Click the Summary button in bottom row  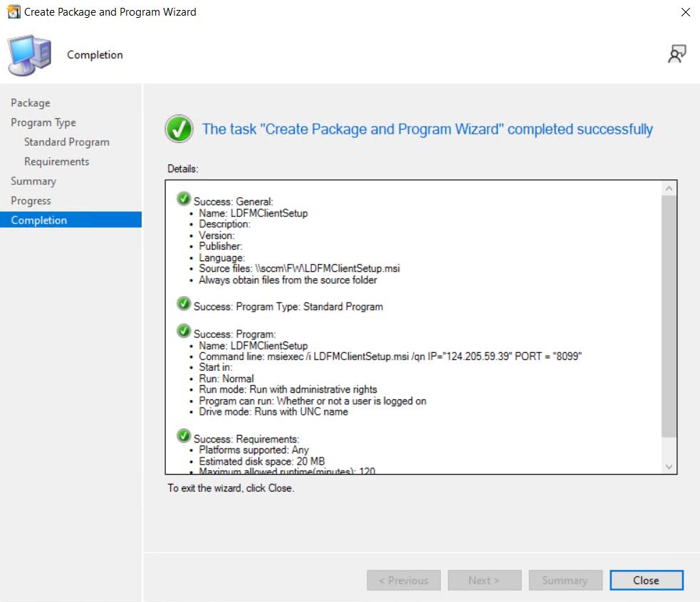coord(564,580)
